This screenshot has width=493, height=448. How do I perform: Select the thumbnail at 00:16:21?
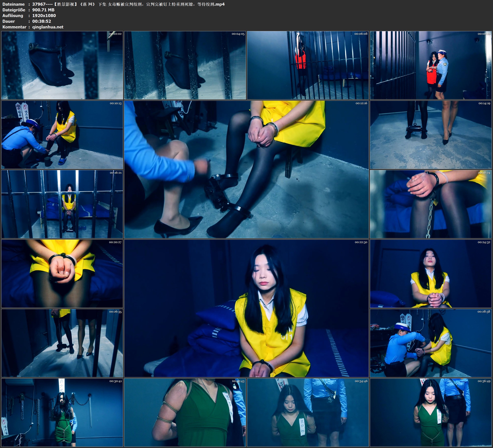click(62, 204)
